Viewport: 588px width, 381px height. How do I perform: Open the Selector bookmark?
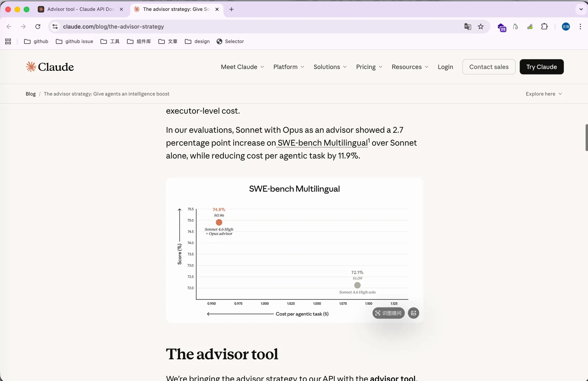(x=230, y=42)
